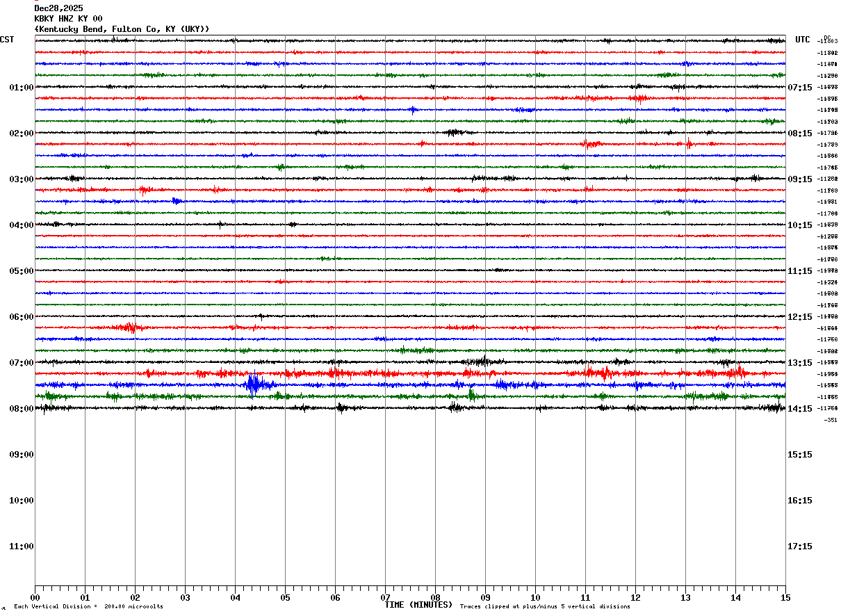Click the UTC timezone label

click(803, 40)
